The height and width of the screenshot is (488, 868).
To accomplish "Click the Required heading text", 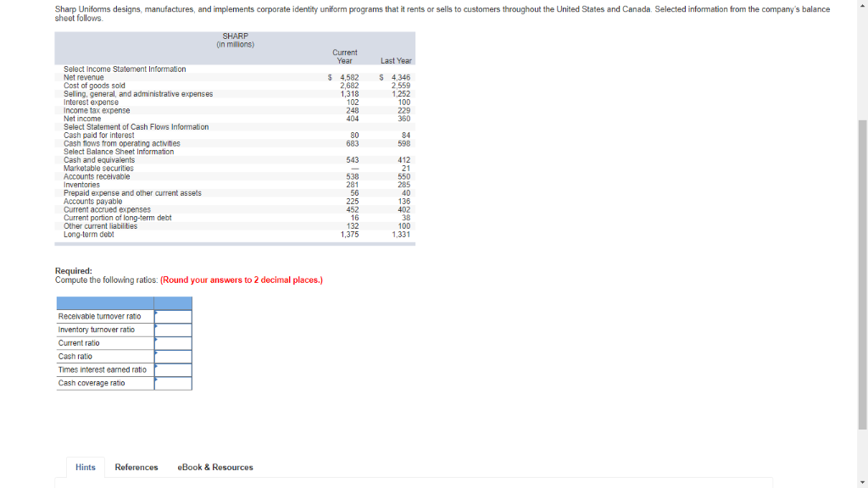I will tap(74, 271).
